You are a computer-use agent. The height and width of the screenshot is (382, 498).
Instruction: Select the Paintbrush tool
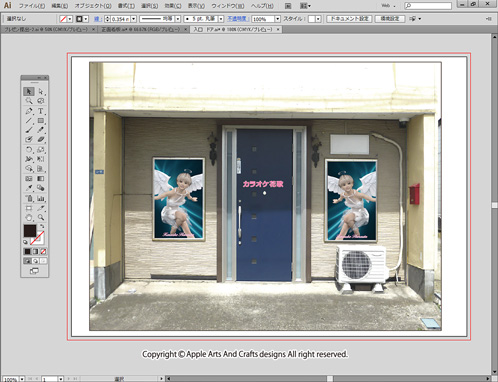coord(29,130)
